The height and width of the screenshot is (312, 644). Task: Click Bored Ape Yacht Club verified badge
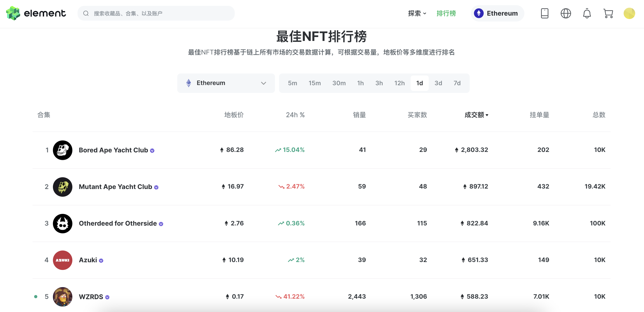click(152, 151)
